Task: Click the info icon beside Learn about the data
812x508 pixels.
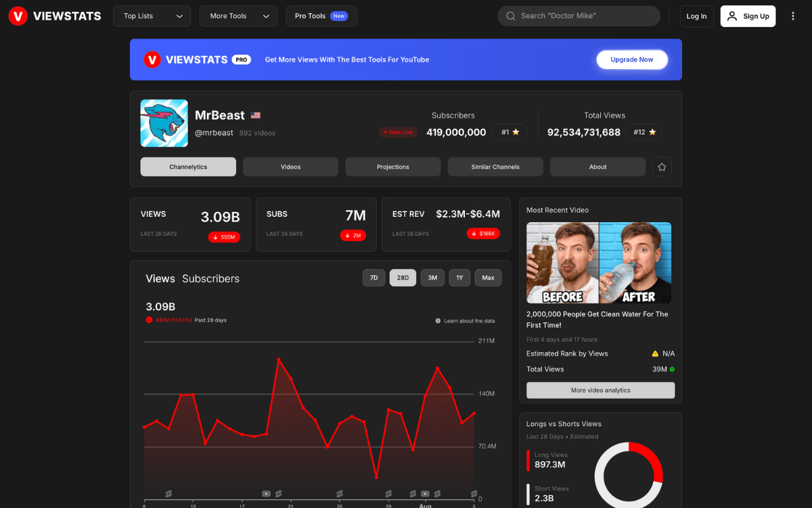Action: click(x=438, y=321)
